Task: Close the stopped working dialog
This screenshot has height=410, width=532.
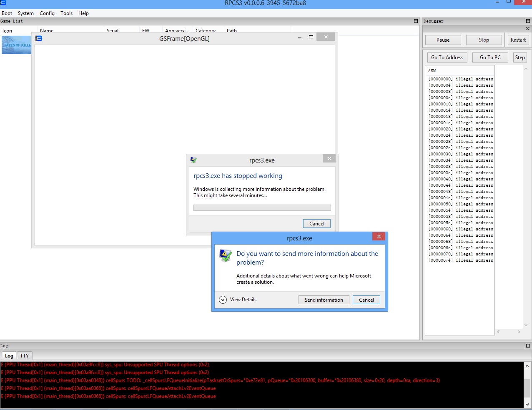Action: [329, 158]
